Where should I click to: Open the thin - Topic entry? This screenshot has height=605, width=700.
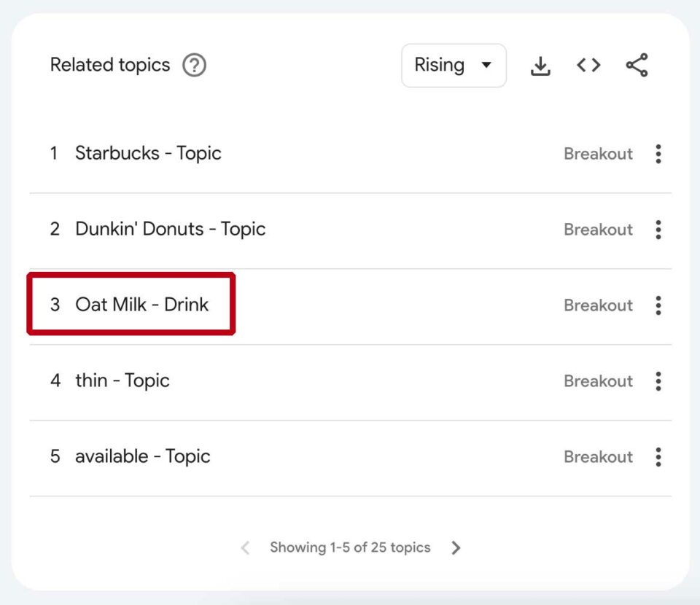click(122, 381)
